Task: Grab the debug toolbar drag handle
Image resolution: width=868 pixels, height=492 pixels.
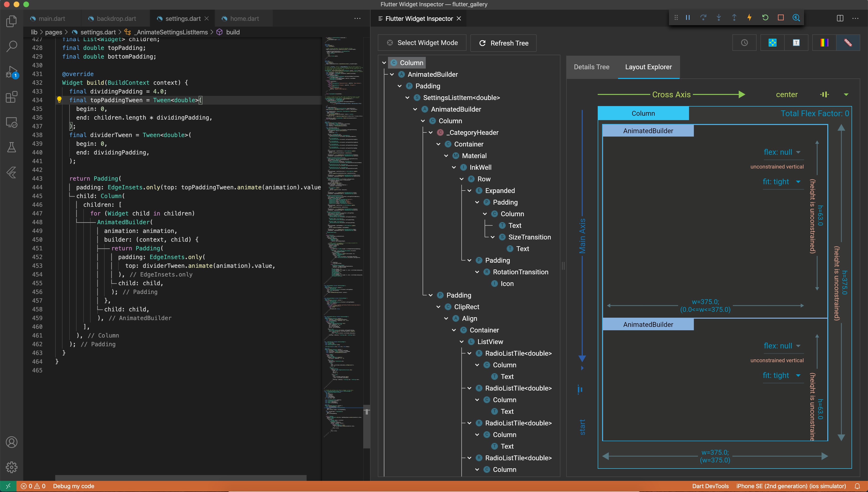Action: click(x=676, y=18)
